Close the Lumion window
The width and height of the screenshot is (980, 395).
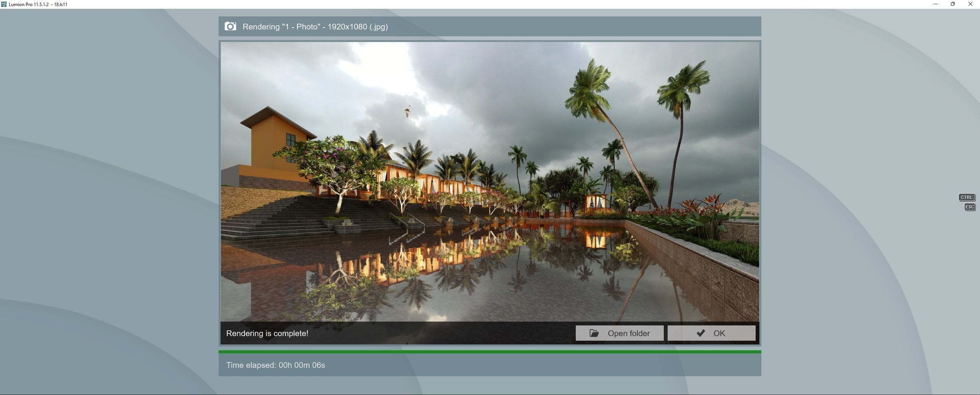point(970,4)
